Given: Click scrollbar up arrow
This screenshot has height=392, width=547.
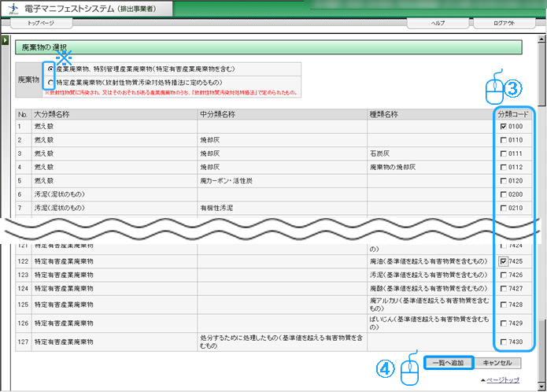Looking at the screenshot, I should (x=541, y=39).
